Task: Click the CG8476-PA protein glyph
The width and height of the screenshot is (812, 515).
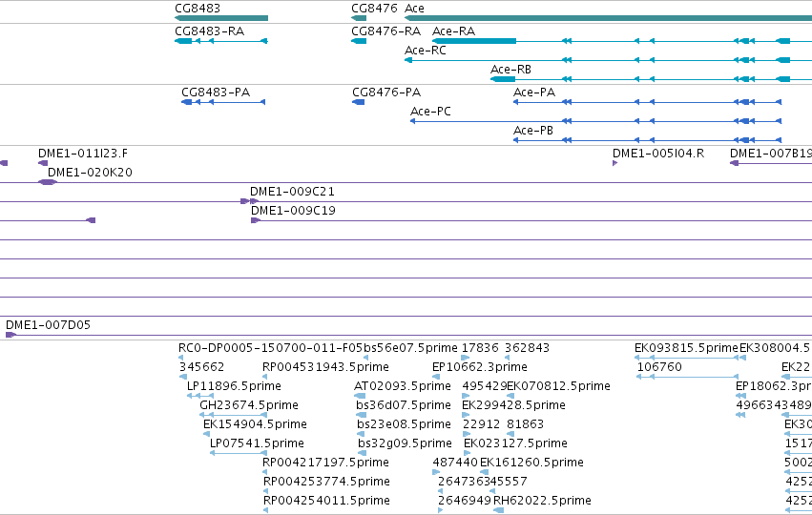Action: (359, 102)
